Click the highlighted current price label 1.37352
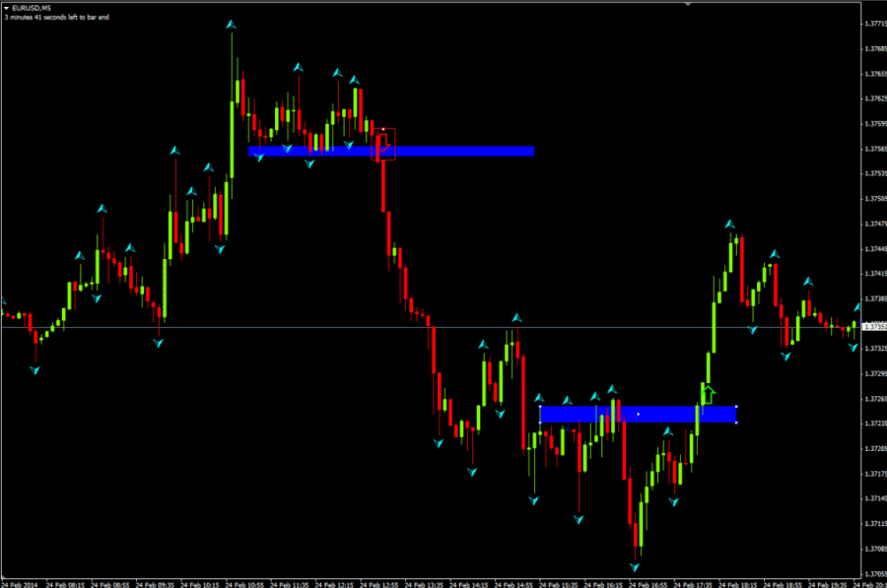 (873, 327)
